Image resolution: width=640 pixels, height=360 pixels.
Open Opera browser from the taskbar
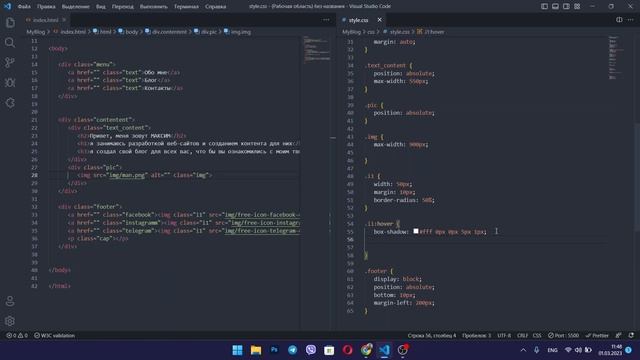[348, 350]
